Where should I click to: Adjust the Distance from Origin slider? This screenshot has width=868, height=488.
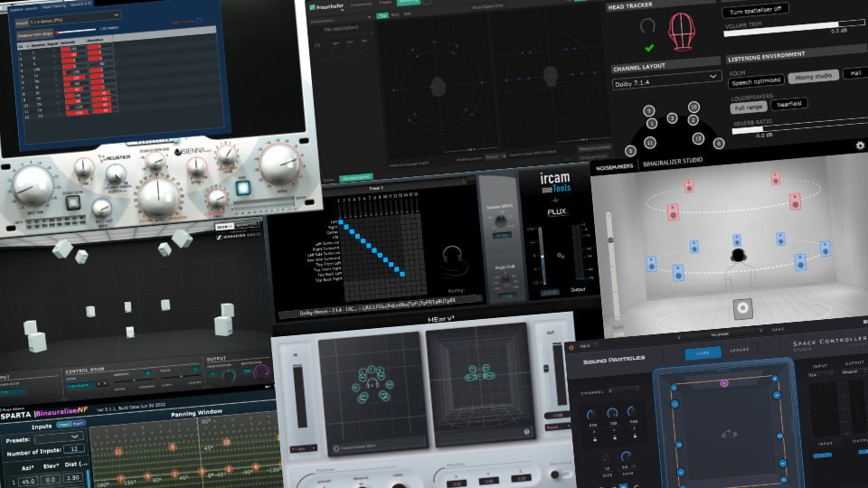point(77,31)
